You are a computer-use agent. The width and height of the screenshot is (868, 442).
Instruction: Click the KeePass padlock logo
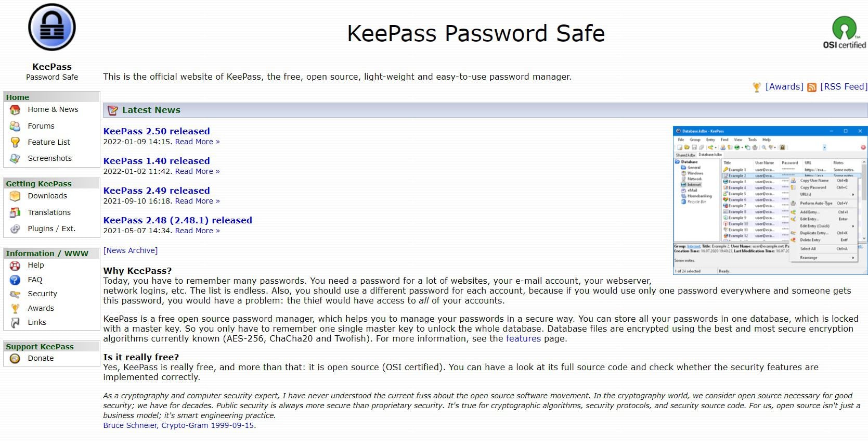[x=52, y=27]
